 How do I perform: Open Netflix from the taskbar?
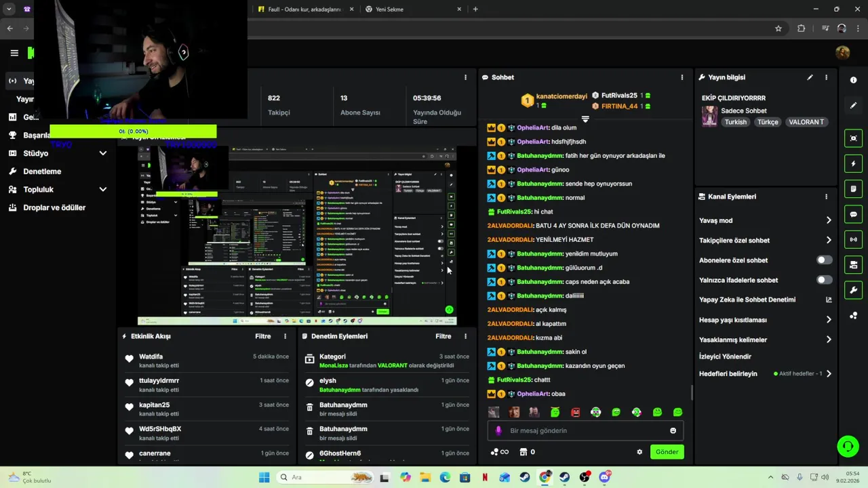pos(485,477)
